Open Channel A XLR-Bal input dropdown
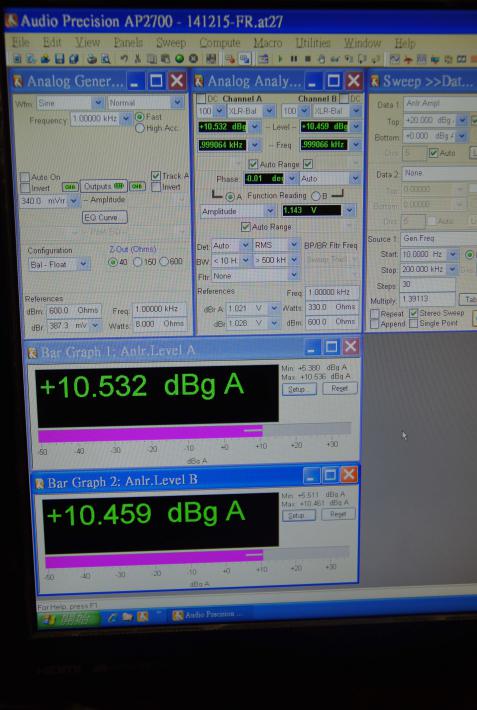 pos(269,110)
